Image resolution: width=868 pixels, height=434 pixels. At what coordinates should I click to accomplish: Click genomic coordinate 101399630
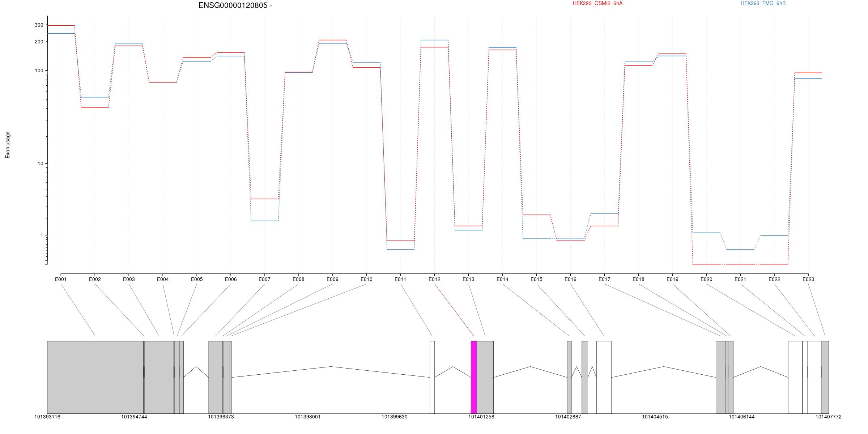coord(395,417)
